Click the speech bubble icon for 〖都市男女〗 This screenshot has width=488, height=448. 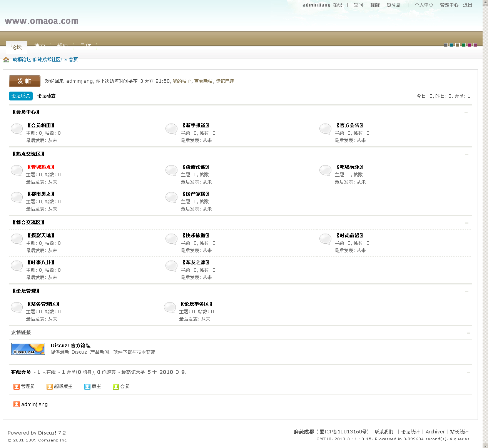[17, 197]
